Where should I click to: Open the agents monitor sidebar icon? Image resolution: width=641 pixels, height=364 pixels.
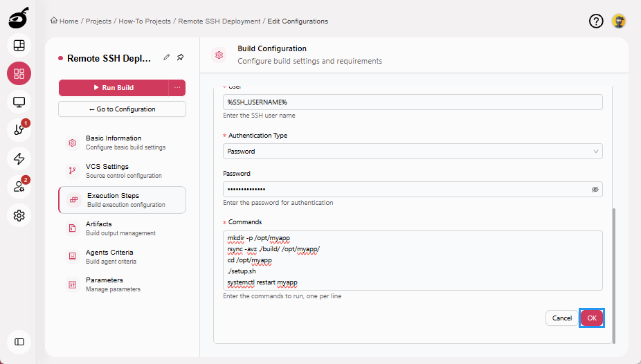(19, 102)
